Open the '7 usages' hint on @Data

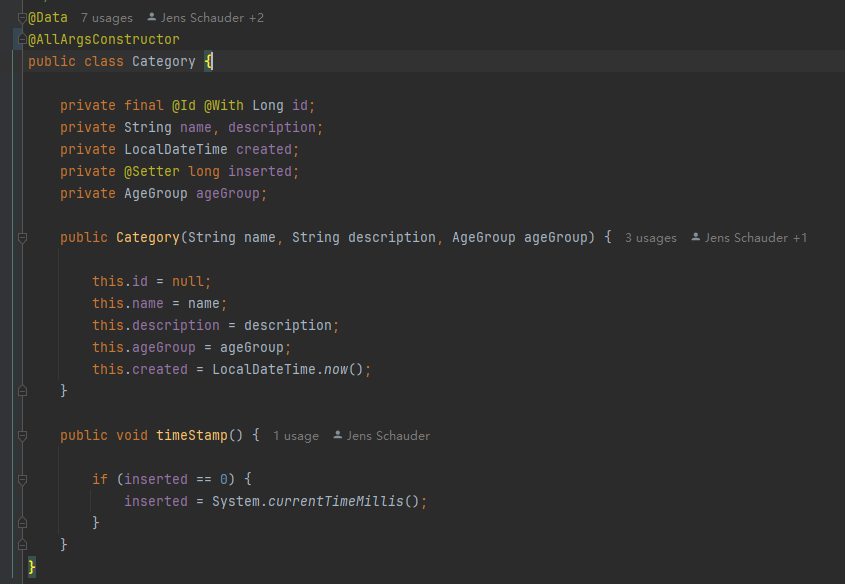(x=107, y=18)
